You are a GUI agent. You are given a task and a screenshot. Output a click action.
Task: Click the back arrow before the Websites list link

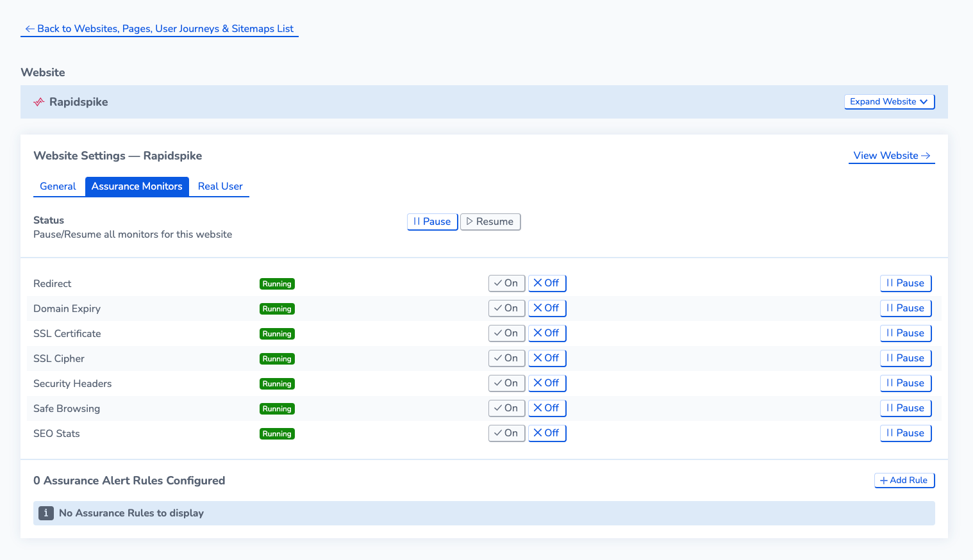pyautogui.click(x=29, y=28)
